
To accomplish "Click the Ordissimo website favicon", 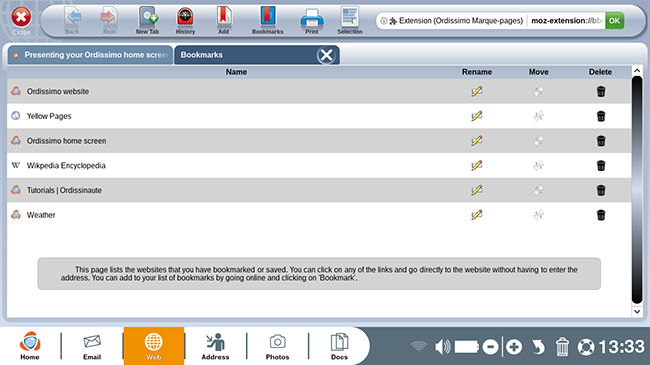I will [16, 91].
